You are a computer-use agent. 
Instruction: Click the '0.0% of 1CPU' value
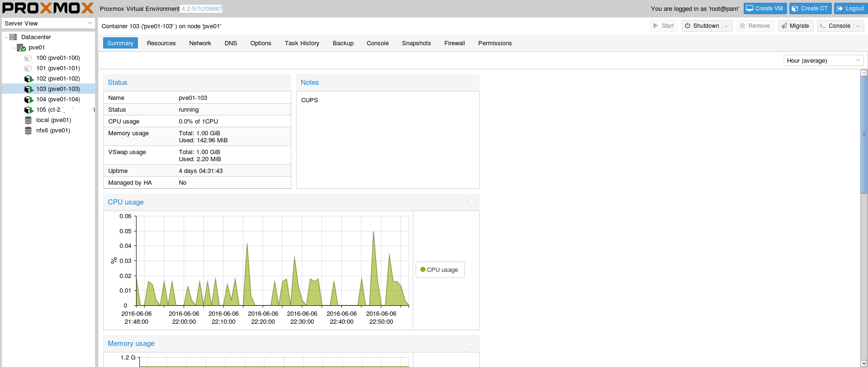click(x=198, y=122)
